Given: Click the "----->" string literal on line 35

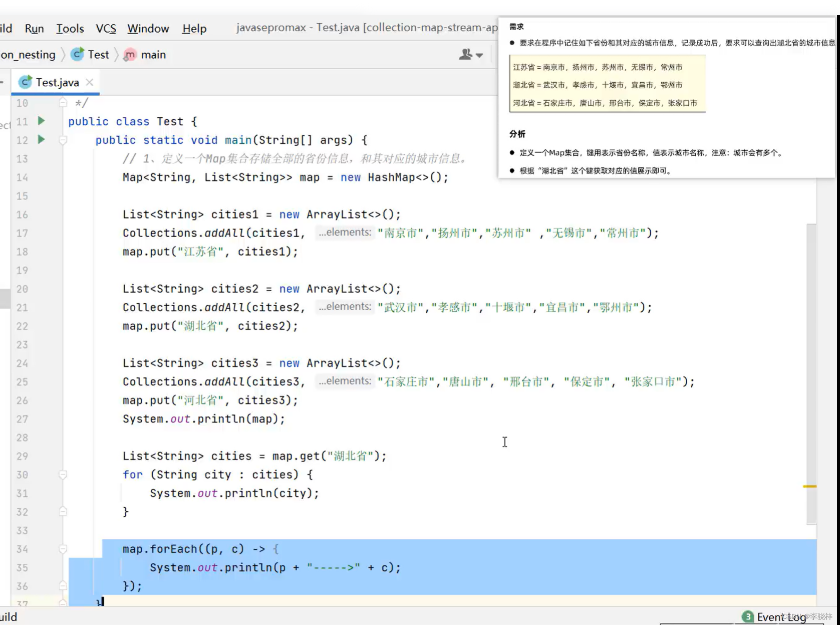Looking at the screenshot, I should pyautogui.click(x=334, y=567).
